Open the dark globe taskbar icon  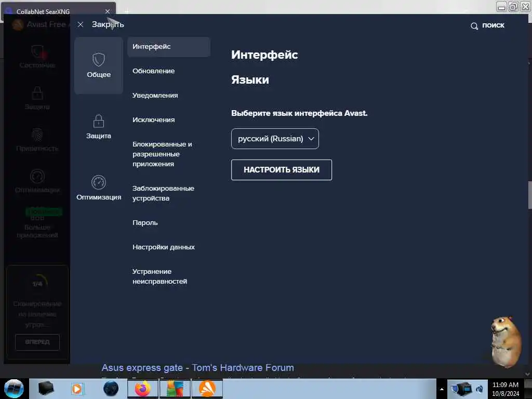tap(111, 389)
